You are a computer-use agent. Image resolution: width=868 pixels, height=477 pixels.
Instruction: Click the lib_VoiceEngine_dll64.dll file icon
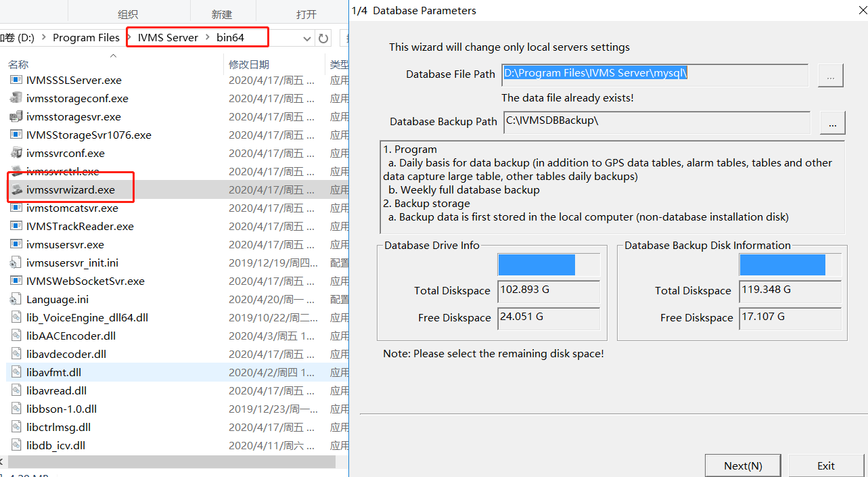pyautogui.click(x=16, y=317)
